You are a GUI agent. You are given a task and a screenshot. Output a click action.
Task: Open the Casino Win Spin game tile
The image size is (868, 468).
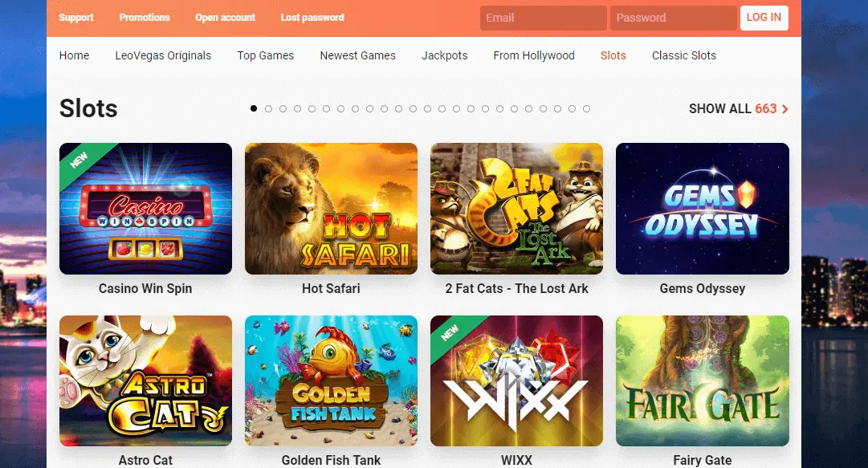tap(145, 209)
